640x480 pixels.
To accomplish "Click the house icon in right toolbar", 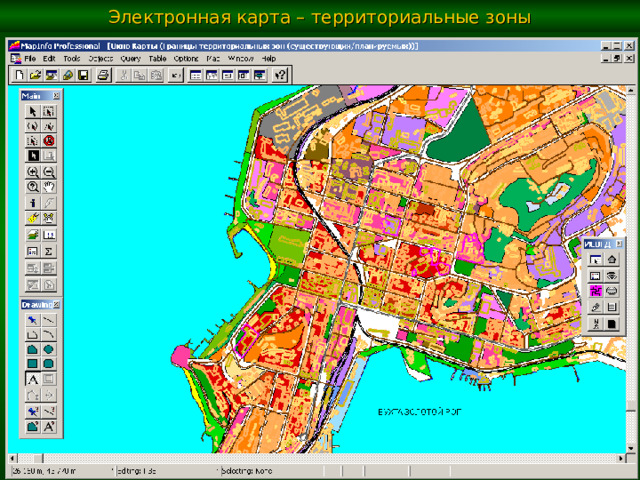I will [x=611, y=259].
